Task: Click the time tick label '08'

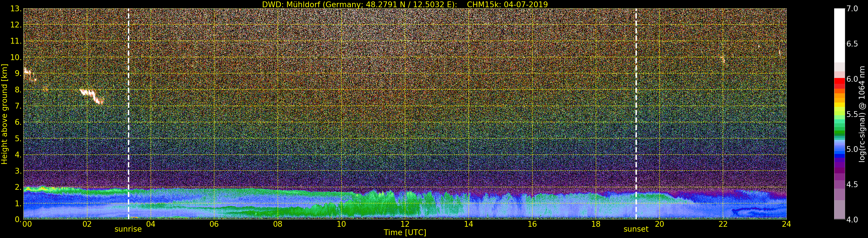Action: 278,224
